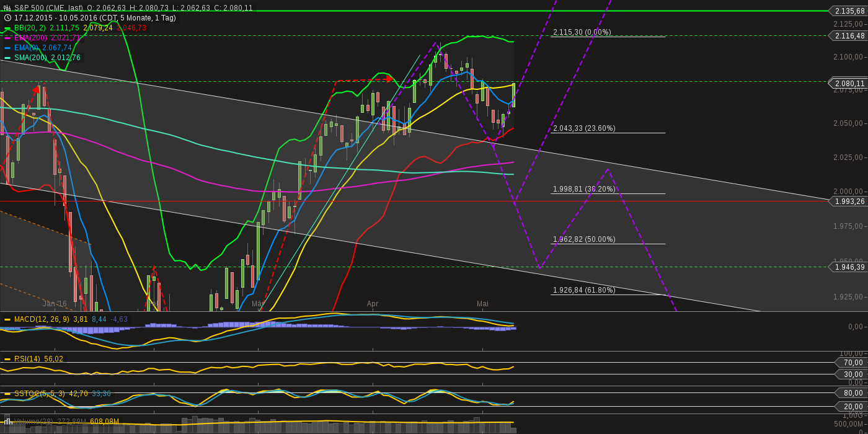Click the Apr time axis label
This screenshot has width=868, height=434.
point(373,304)
